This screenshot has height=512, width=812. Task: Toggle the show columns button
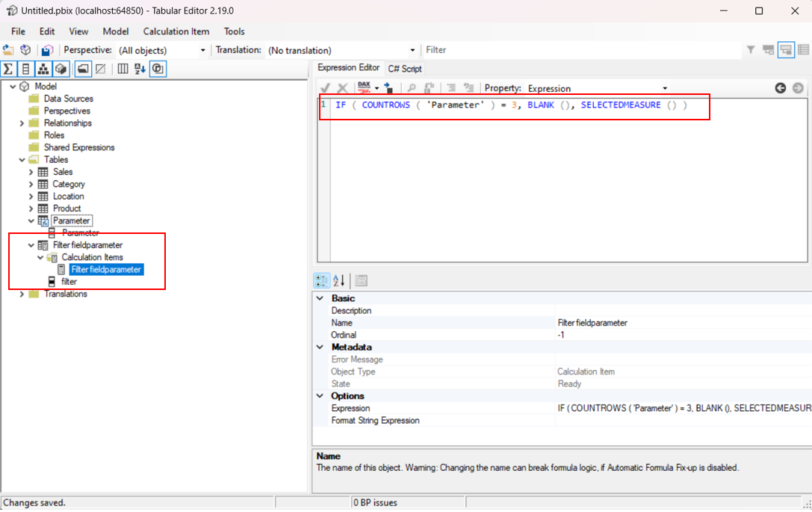(25, 69)
